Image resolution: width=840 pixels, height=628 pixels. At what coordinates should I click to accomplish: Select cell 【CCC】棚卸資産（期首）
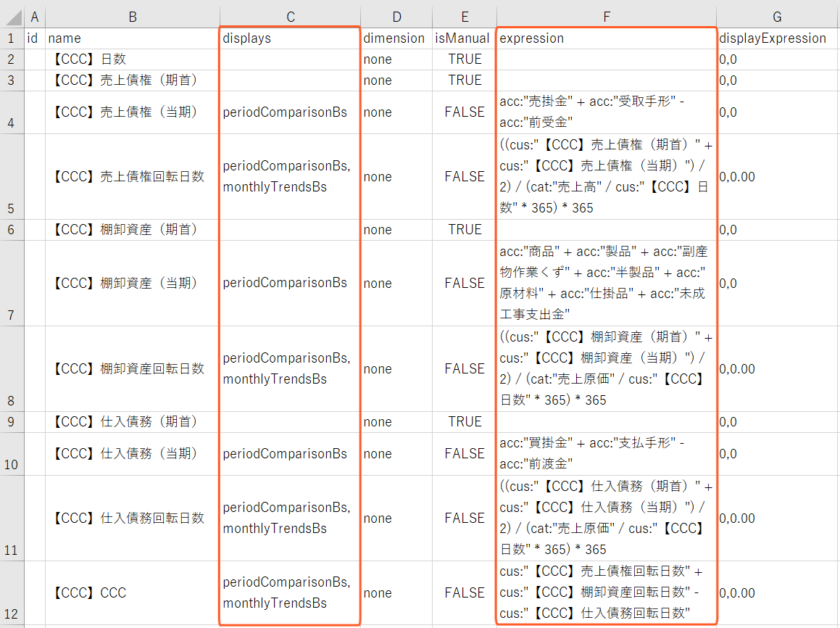tap(133, 230)
